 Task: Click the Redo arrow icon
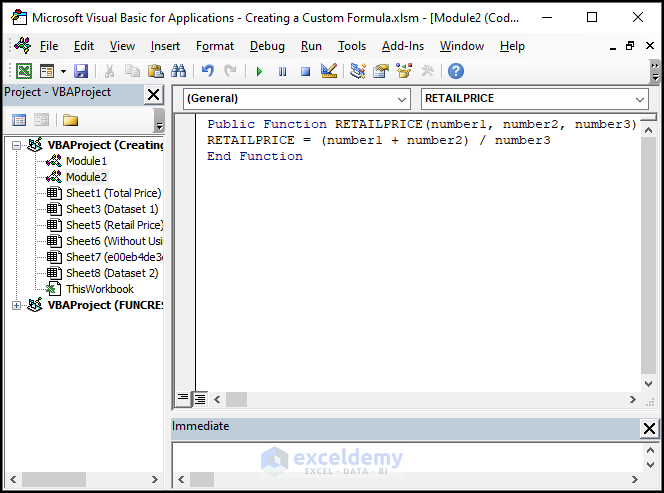tap(230, 71)
